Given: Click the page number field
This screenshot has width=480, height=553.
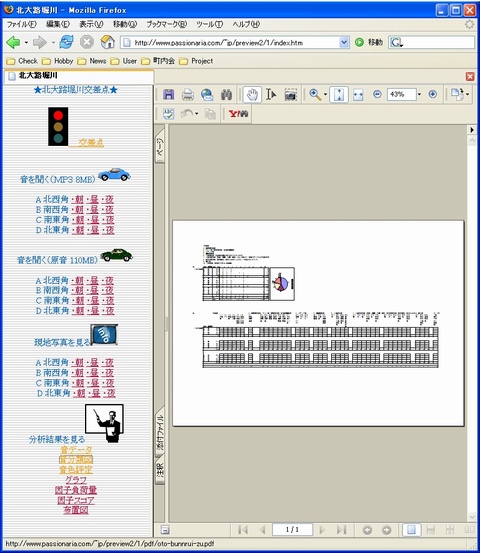Looking at the screenshot, I should [x=292, y=530].
